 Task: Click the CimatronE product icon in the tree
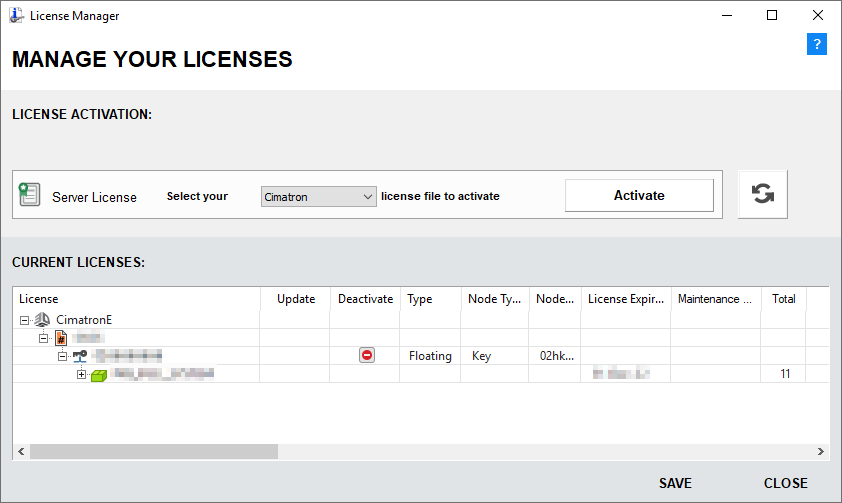(42, 320)
